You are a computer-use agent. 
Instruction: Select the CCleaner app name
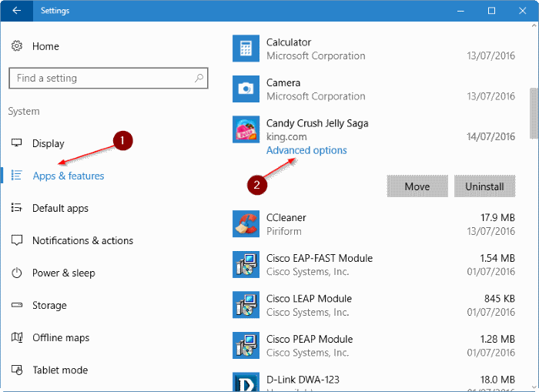[x=286, y=217]
